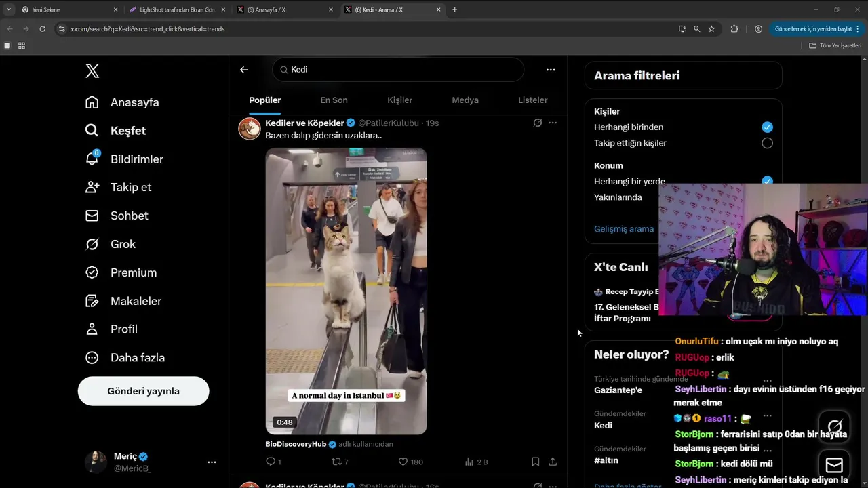Image resolution: width=868 pixels, height=488 pixels.
Task: Open Kedi trending topic
Action: 603,426
